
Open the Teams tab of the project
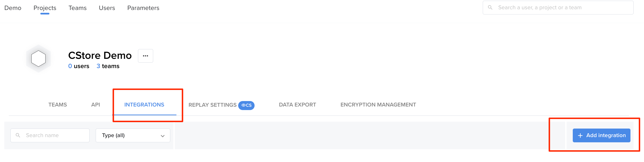57,105
